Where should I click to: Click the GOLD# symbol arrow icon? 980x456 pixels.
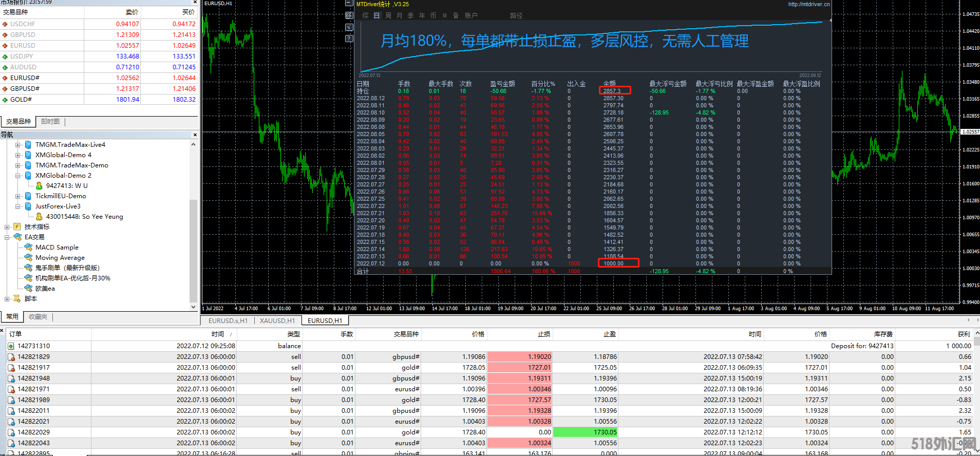(5, 100)
